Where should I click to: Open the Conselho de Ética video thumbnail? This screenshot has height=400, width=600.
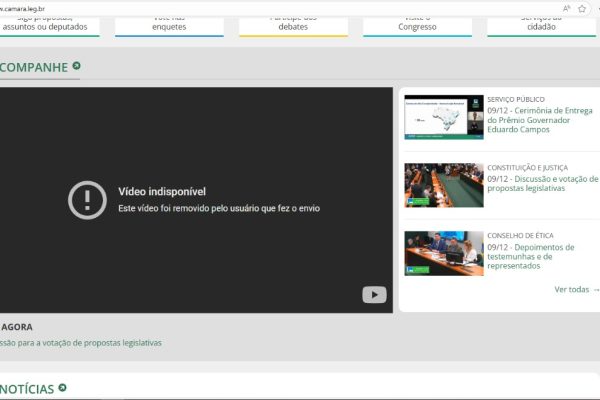point(444,253)
